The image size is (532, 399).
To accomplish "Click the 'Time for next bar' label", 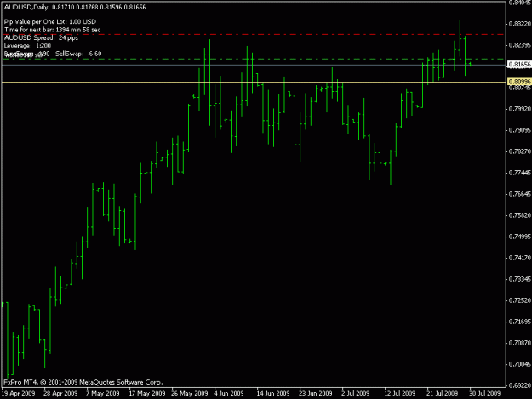I will click(x=52, y=30).
